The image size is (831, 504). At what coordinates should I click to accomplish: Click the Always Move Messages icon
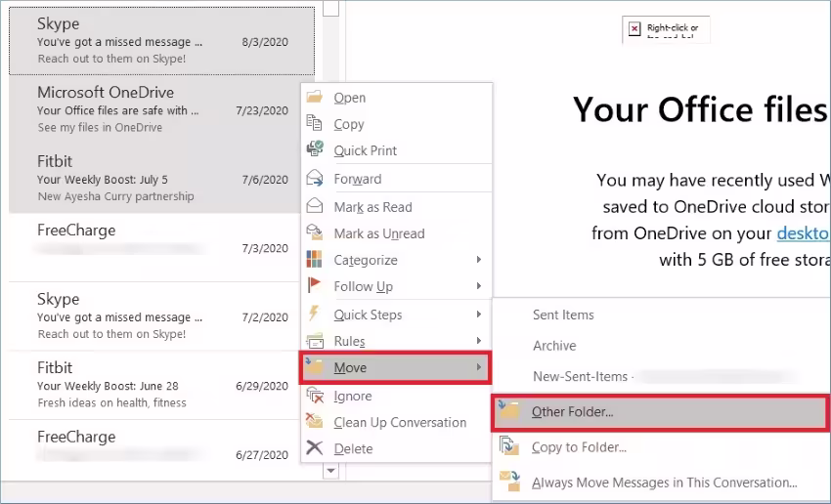[x=509, y=482]
